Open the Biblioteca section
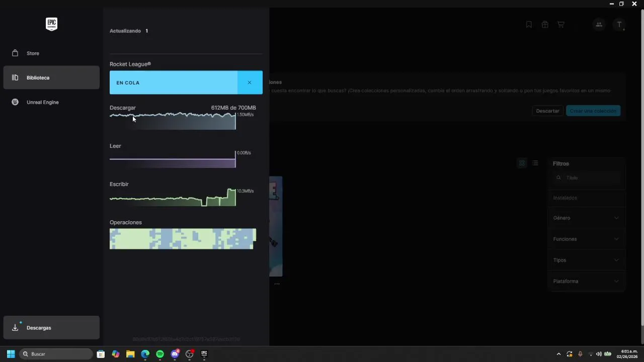 51,77
